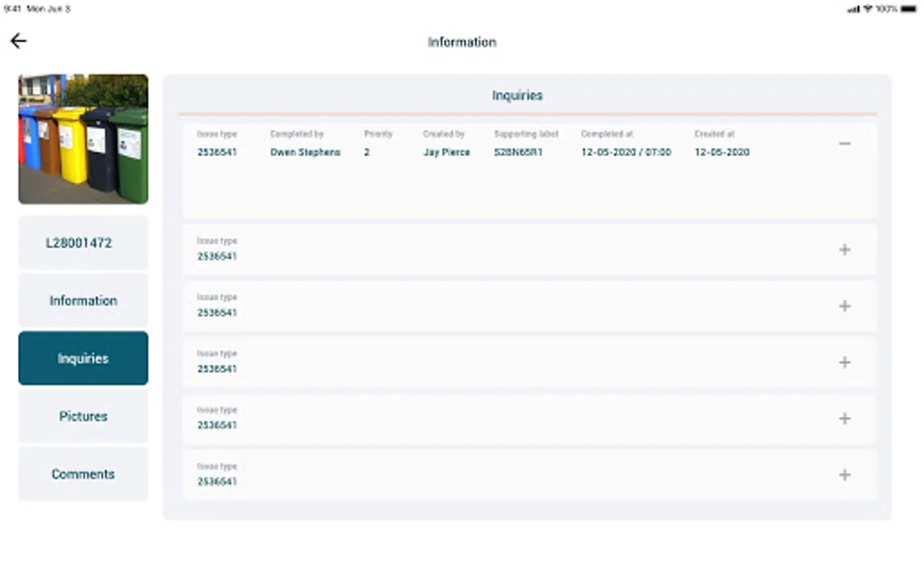
Task: Open the Information section
Action: coord(83,300)
